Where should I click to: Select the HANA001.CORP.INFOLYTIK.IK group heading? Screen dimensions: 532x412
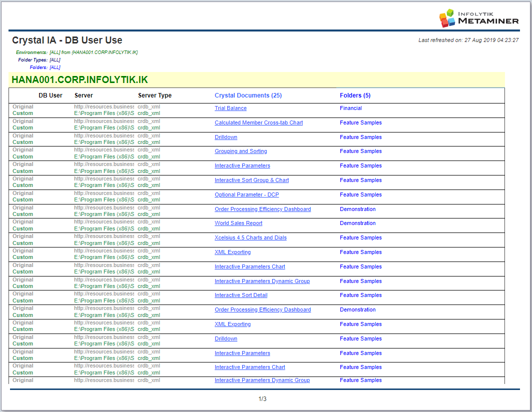click(80, 79)
